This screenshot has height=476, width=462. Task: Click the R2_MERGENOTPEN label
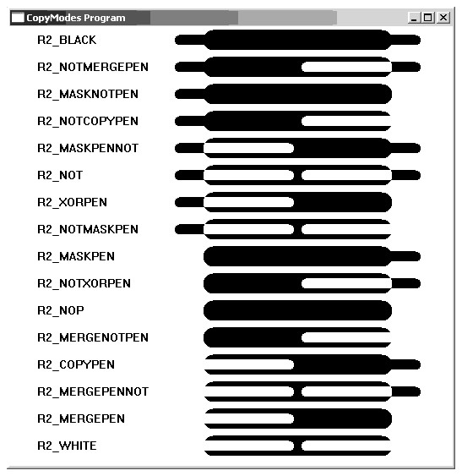[93, 337]
